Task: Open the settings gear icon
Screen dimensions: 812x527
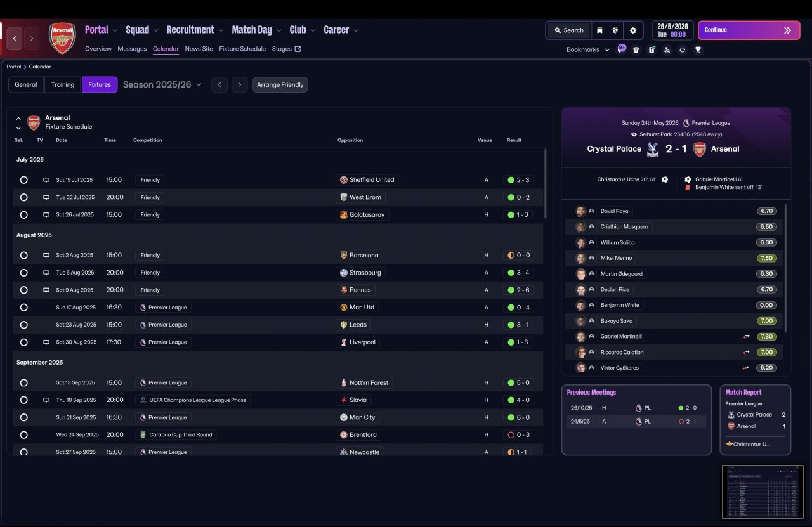Action: click(633, 30)
